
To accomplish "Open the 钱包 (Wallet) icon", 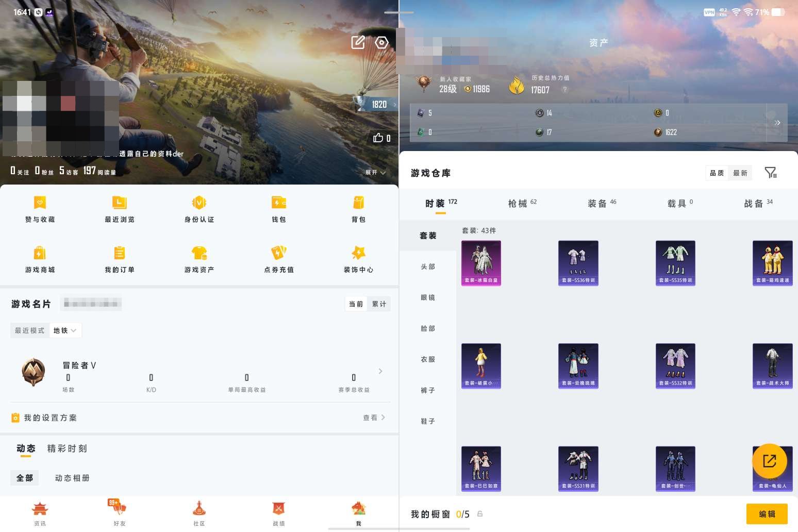I will tap(278, 209).
